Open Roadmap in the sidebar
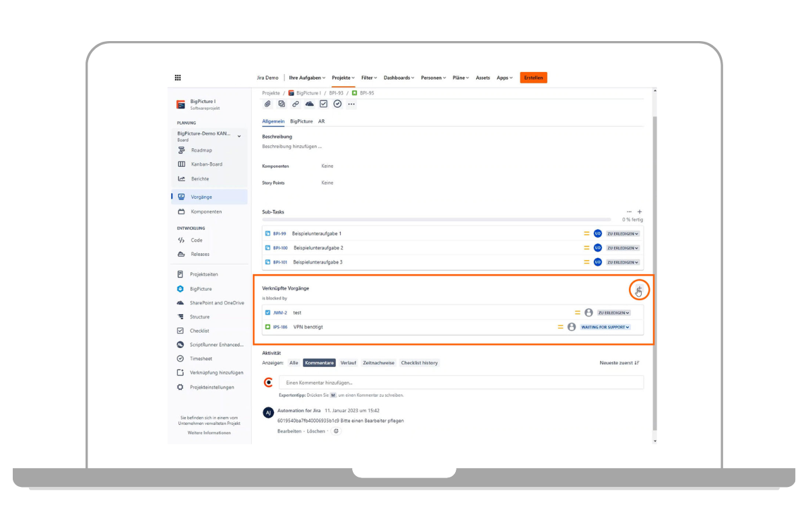 tap(201, 150)
